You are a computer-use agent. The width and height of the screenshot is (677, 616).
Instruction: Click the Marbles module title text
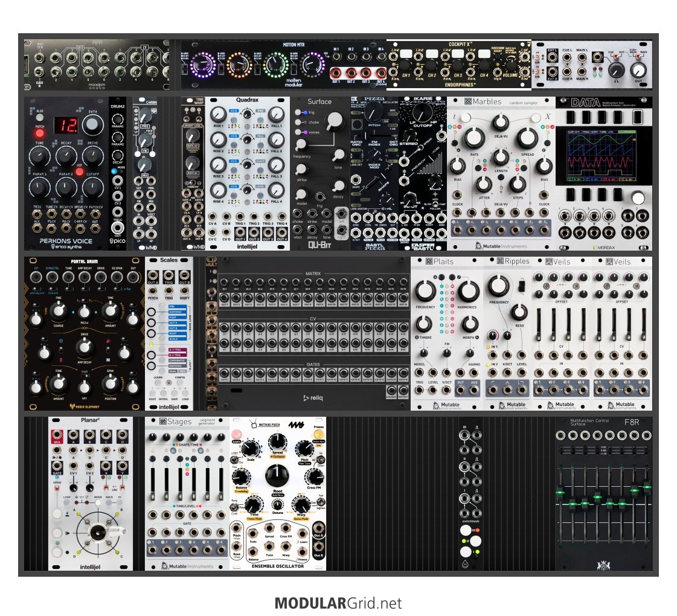(487, 101)
